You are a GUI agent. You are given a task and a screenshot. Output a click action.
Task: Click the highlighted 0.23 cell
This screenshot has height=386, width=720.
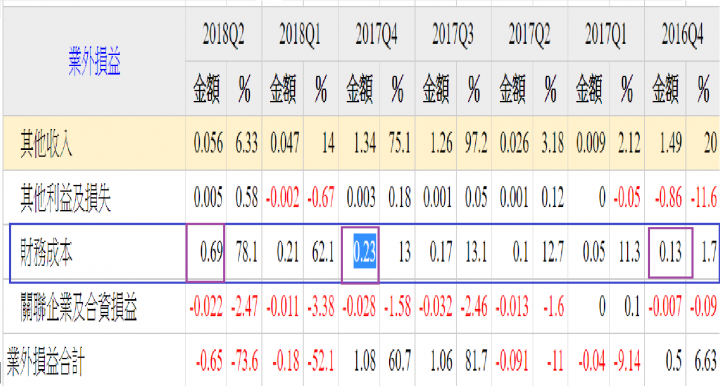click(x=365, y=252)
